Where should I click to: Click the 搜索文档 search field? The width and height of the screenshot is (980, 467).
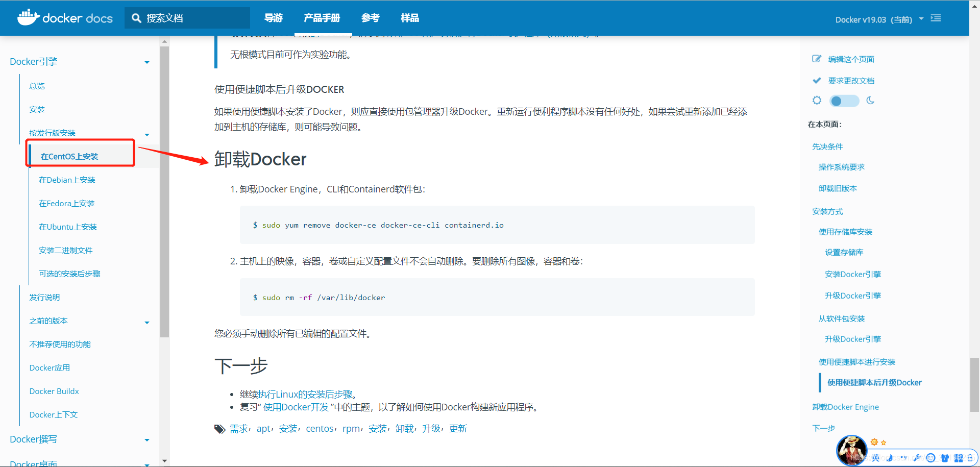point(187,18)
